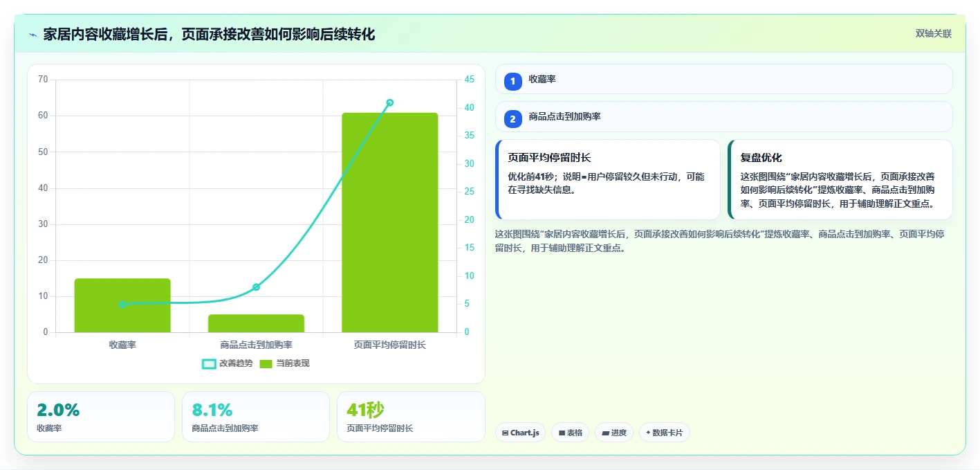Viewport: 980px width, 470px height.
Task: Click the 表格 tag
Action: tap(570, 433)
